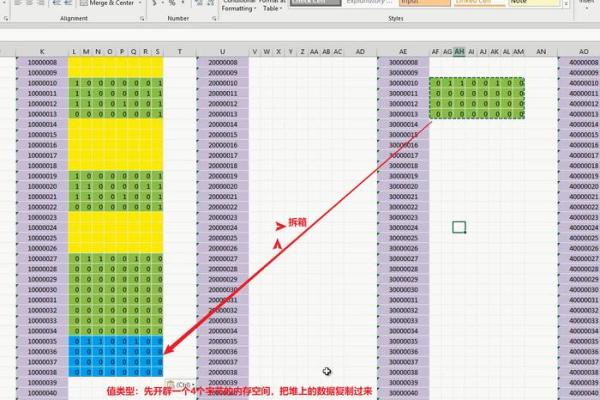The image size is (600, 400).
Task: Apply the Note cell style
Action: pyautogui.click(x=534, y=3)
